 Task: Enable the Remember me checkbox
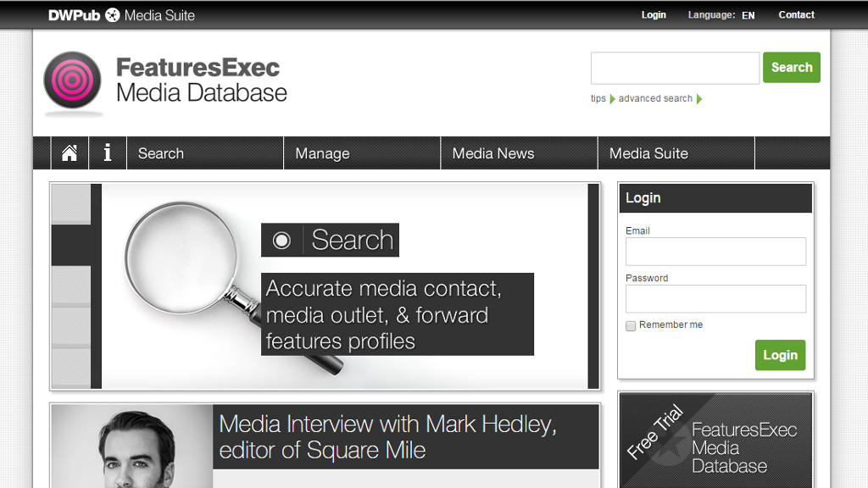coord(631,325)
